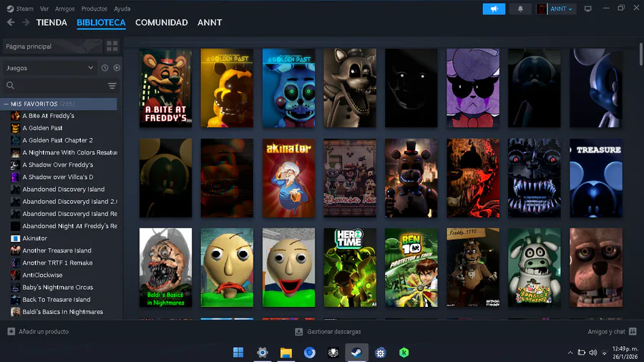644x362 pixels.
Task: Sort by recent activity clock icon
Action: [x=104, y=68]
